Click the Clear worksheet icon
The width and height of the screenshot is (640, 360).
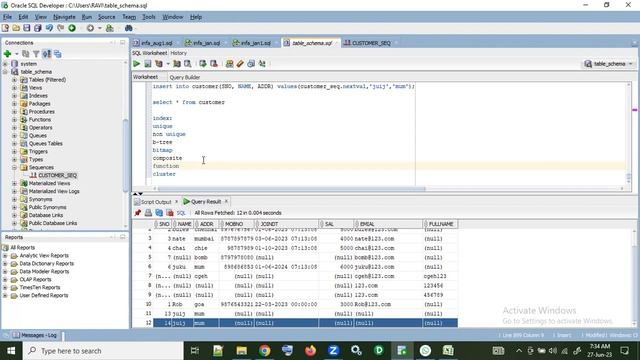point(251,64)
